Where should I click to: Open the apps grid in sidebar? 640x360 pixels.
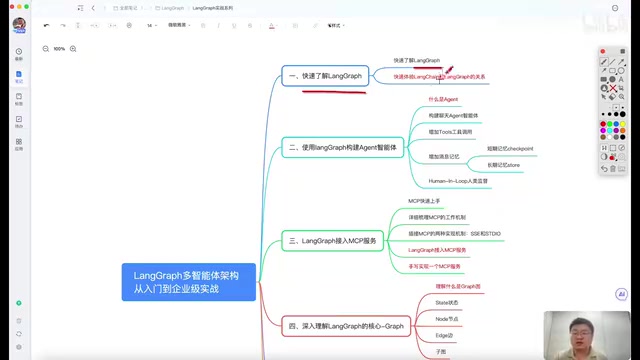click(x=19, y=144)
